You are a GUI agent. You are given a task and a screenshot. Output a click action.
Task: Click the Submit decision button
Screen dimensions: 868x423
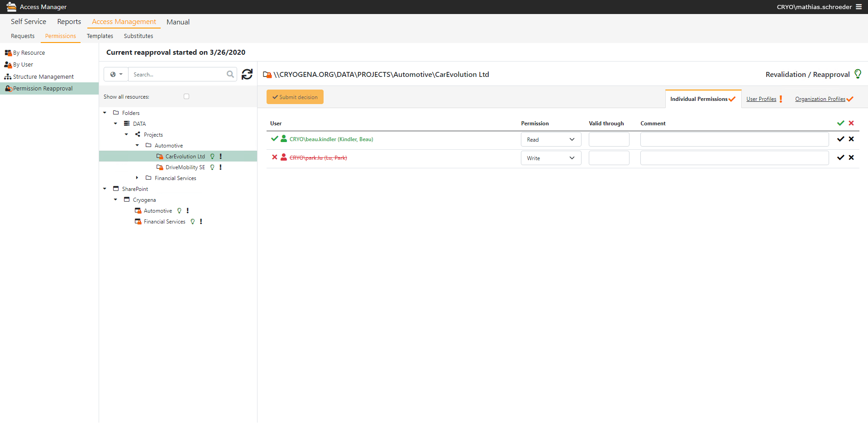click(295, 97)
